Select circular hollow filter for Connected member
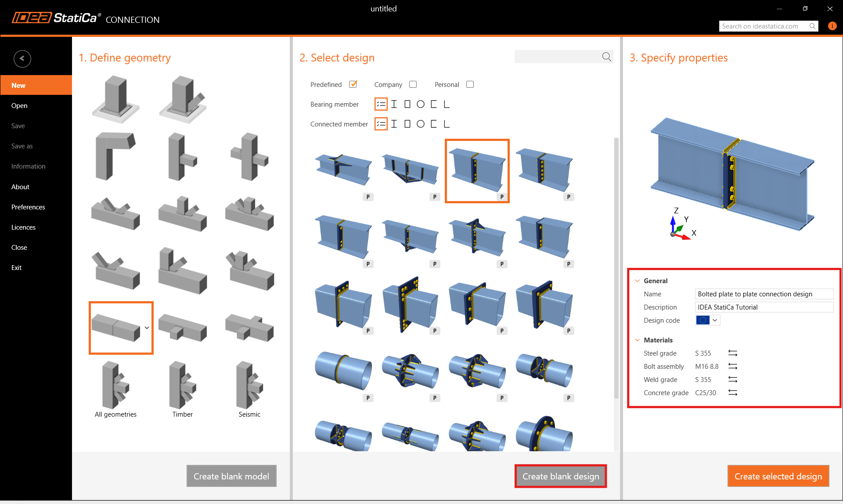This screenshot has width=843, height=504. (x=420, y=124)
